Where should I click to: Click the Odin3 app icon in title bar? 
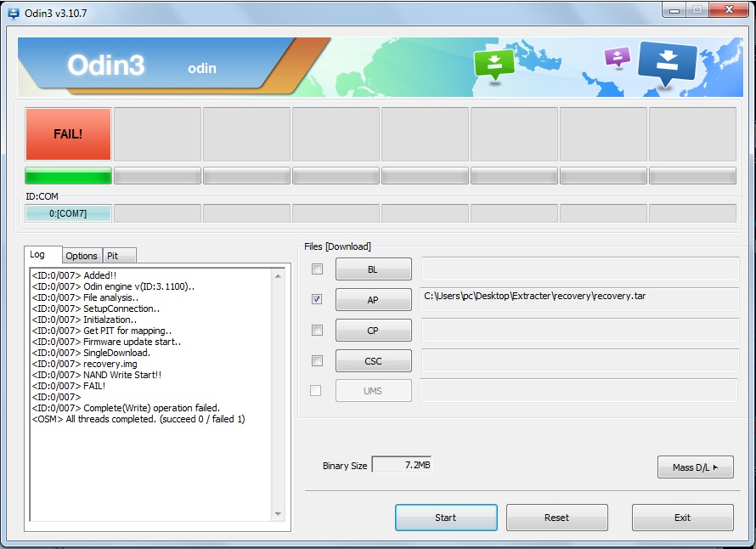point(14,14)
